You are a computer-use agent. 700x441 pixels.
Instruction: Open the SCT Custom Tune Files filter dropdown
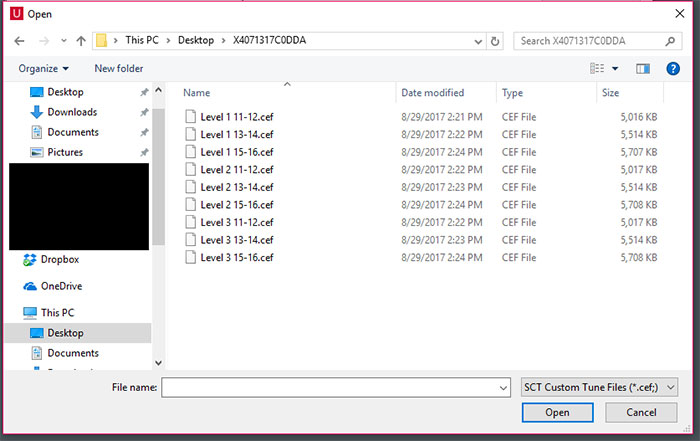click(600, 387)
